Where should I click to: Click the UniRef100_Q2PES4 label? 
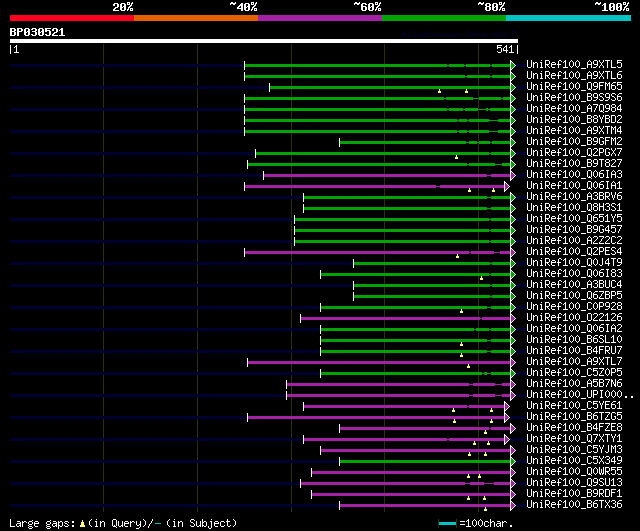(x=574, y=252)
